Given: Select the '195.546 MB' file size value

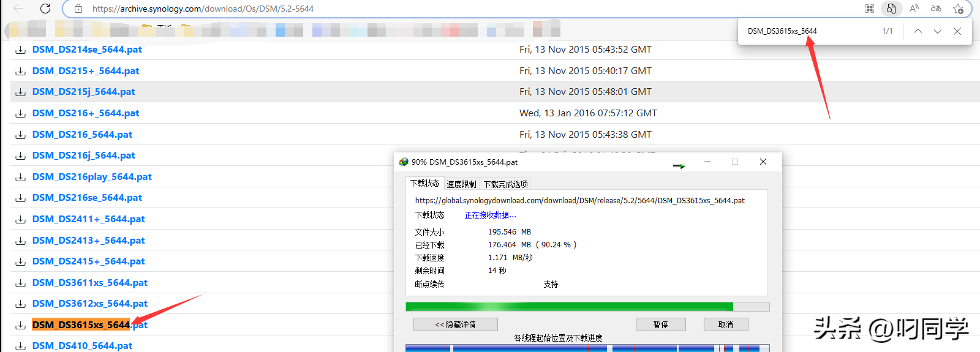Looking at the screenshot, I should [510, 232].
